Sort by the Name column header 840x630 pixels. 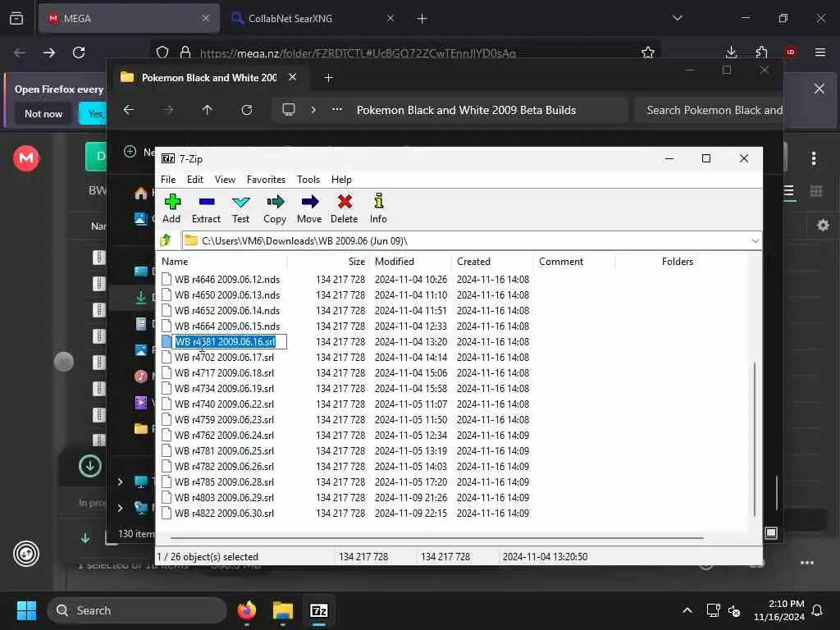coord(223,262)
